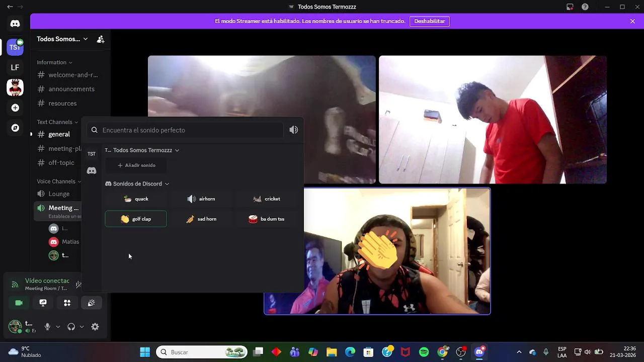Select the TST tab in the soundboard sidebar

tap(92, 154)
